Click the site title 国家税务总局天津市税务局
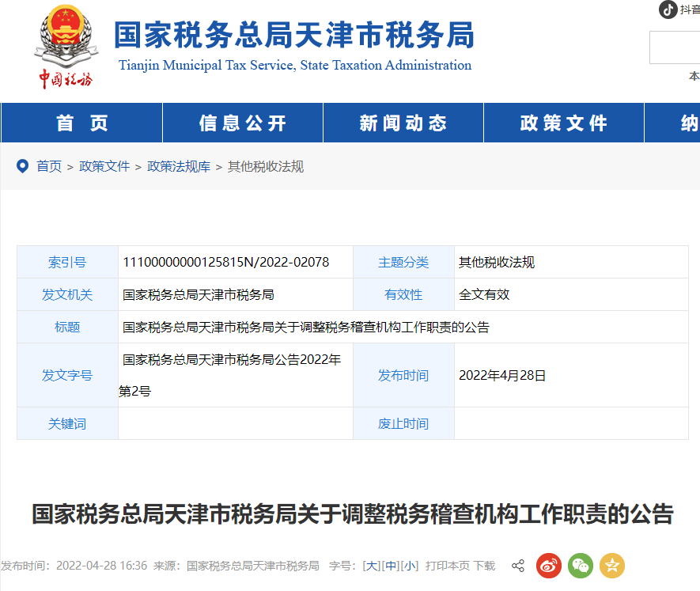Screen dimensions: 700x591 click(293, 35)
